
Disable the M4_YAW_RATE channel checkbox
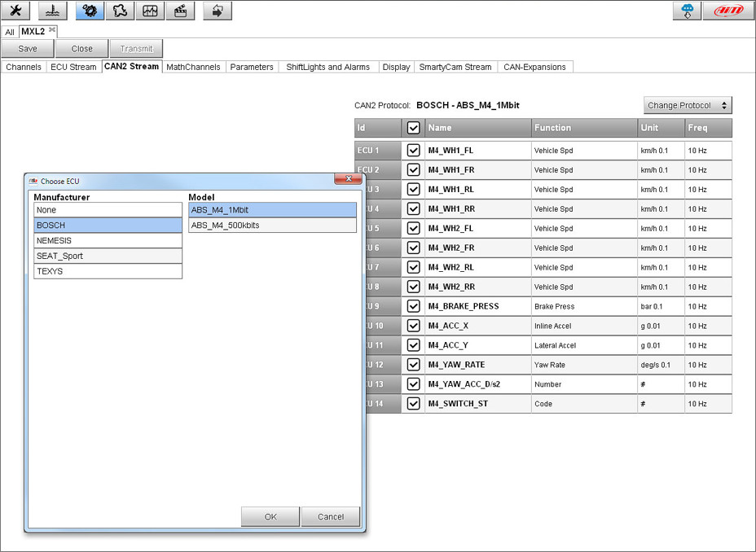pos(413,365)
